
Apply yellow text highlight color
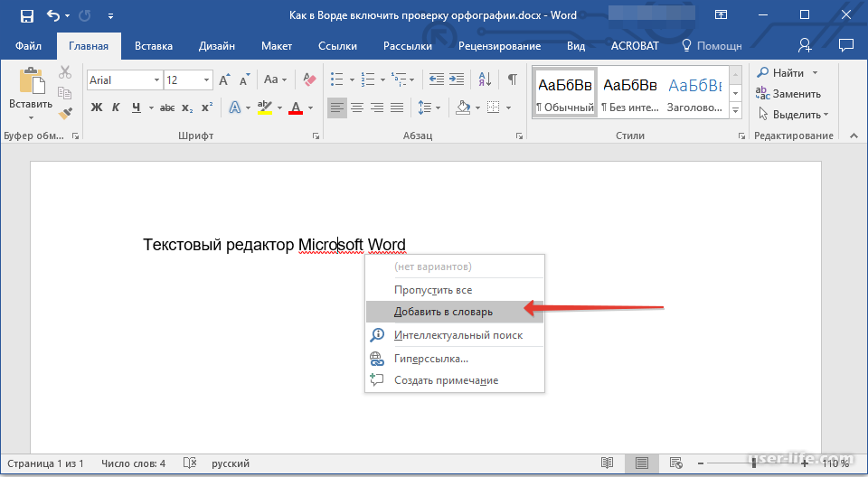pyautogui.click(x=265, y=108)
